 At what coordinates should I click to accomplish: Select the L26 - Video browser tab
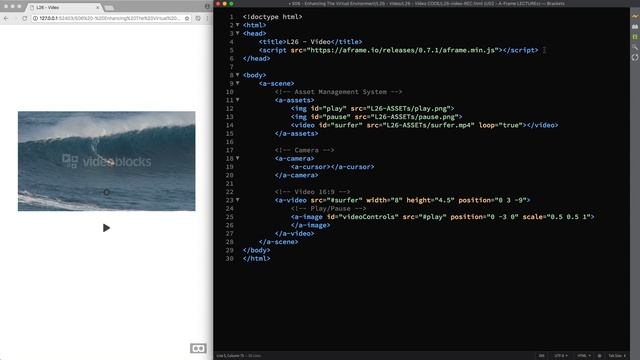click(x=63, y=7)
